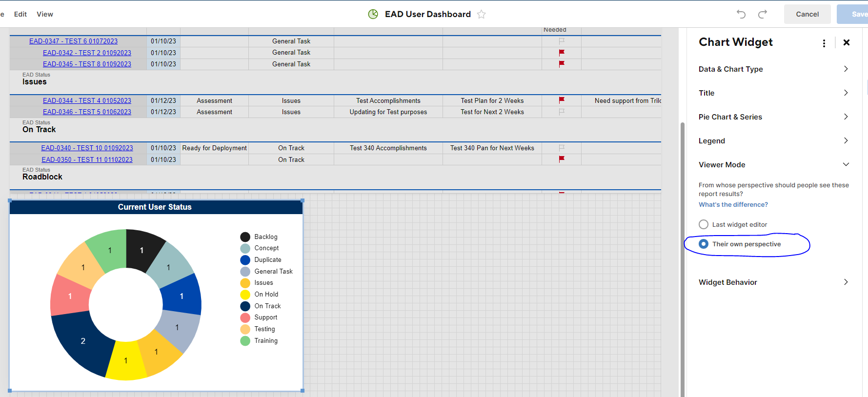This screenshot has height=397, width=868.
Task: Click the panel's vertical scrollbar
Action: tap(683, 258)
